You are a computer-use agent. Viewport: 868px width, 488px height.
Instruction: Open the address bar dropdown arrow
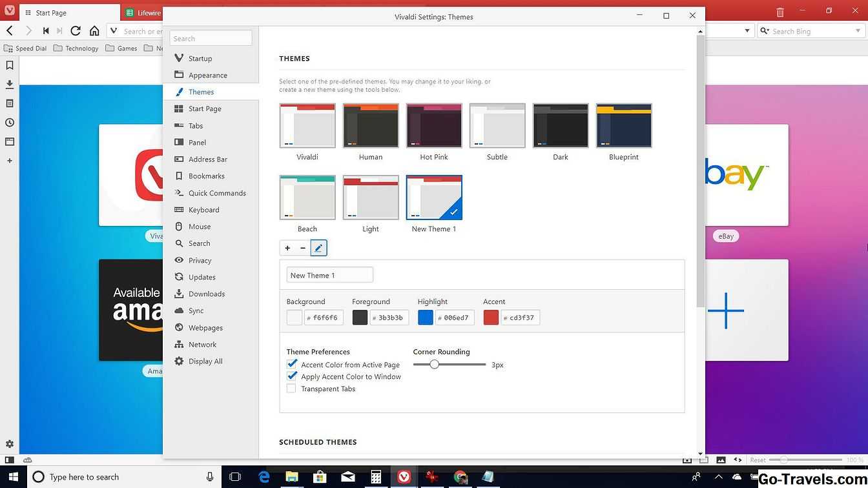tap(747, 31)
